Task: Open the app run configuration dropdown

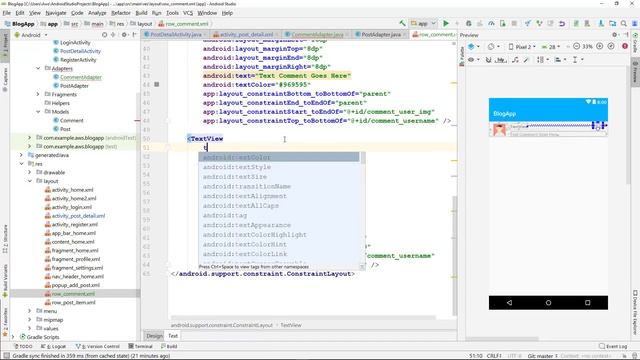Action: (x=424, y=24)
